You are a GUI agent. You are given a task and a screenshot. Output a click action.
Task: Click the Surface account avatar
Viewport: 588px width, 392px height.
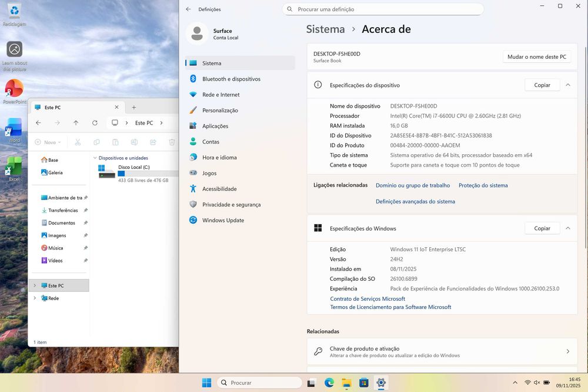197,34
